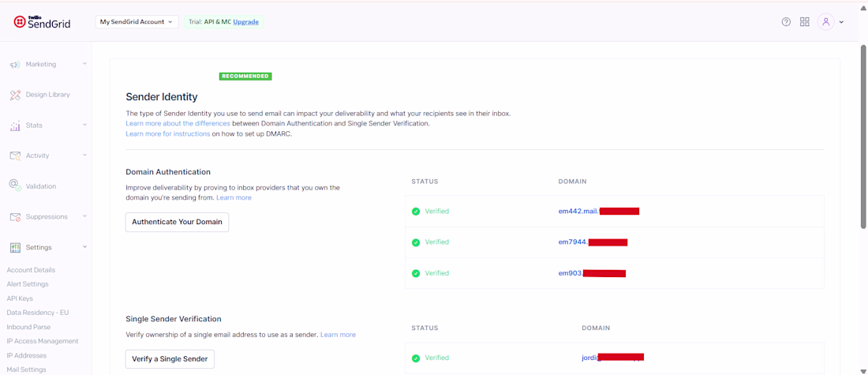Image resolution: width=868 pixels, height=375 pixels.
Task: Click the Activity envelope icon
Action: [16, 156]
